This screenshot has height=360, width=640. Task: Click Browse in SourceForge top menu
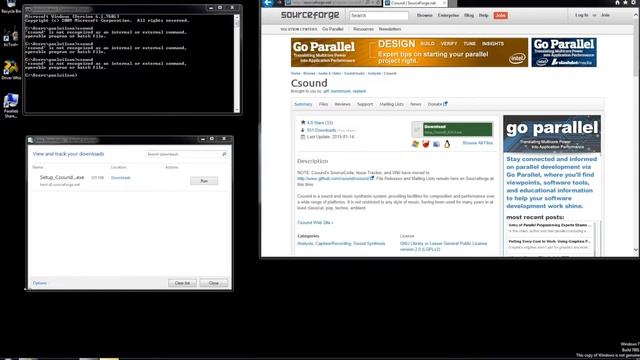click(x=424, y=16)
